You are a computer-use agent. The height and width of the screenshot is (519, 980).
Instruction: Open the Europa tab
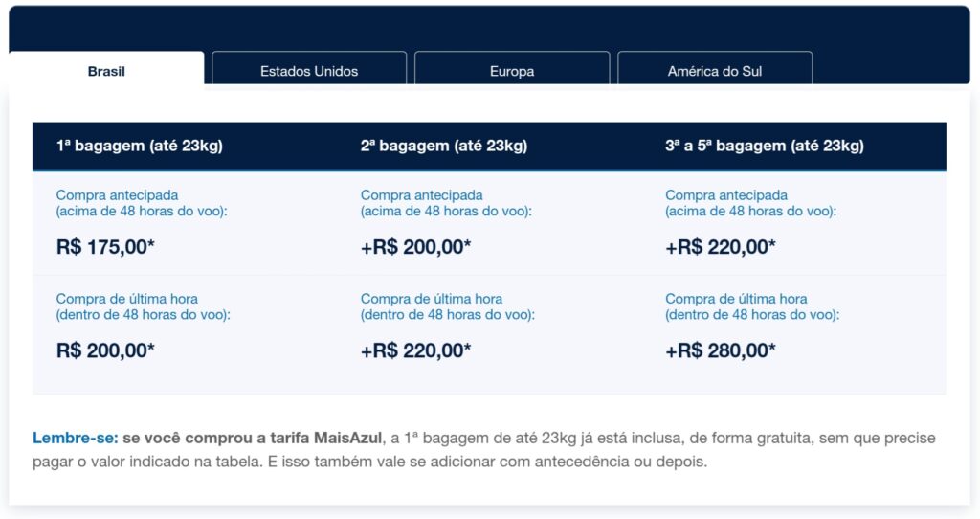(x=512, y=71)
